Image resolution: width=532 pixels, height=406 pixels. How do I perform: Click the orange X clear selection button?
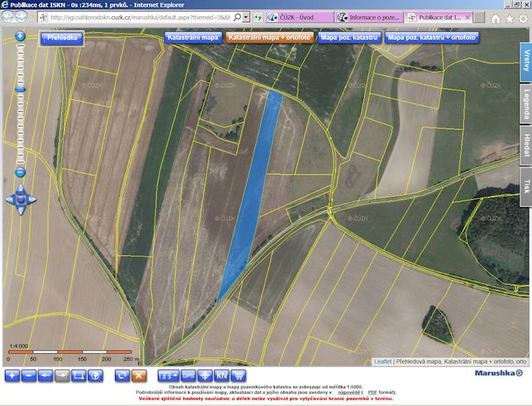(139, 375)
